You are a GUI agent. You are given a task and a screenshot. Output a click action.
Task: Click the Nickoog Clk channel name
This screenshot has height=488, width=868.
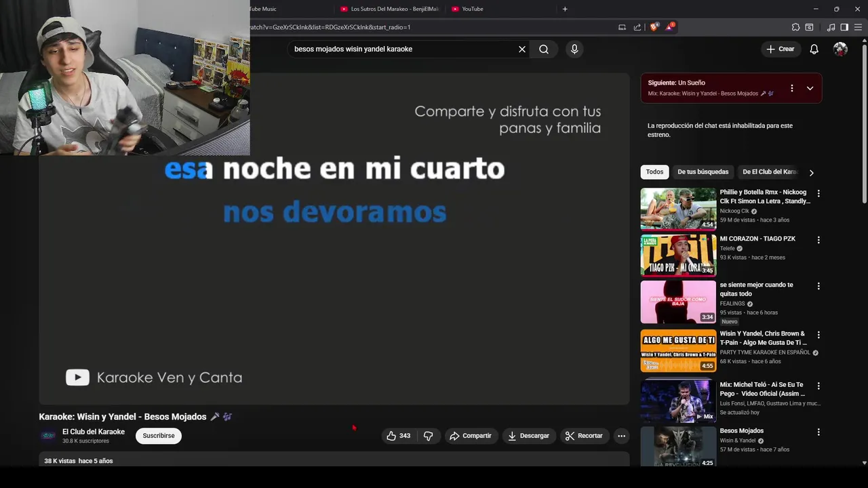tap(734, 211)
